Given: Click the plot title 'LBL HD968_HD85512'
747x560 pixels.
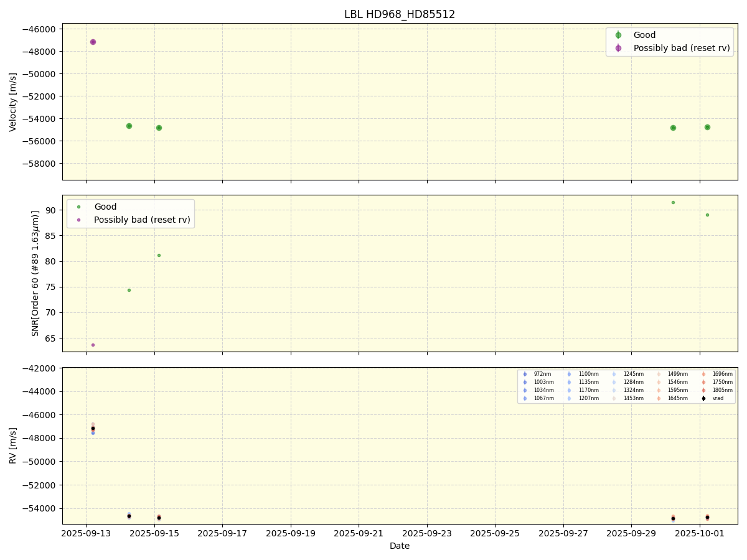Looking at the screenshot, I should pyautogui.click(x=400, y=14).
